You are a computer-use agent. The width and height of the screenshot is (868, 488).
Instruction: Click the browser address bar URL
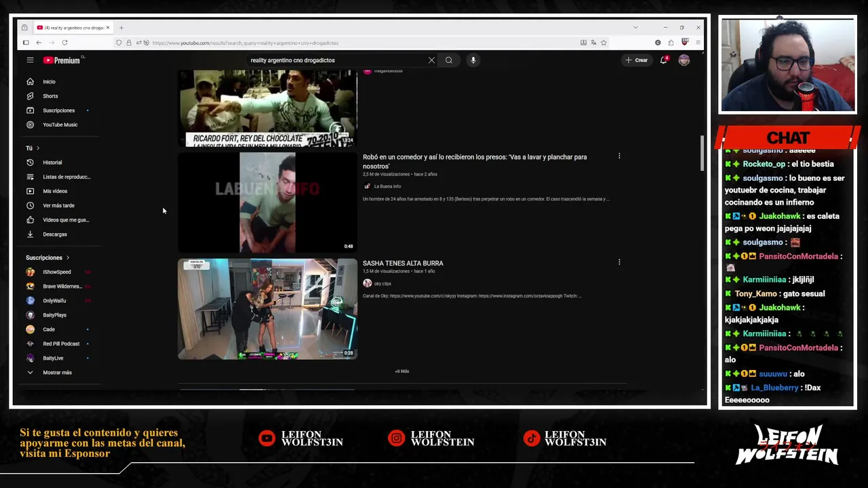click(245, 43)
